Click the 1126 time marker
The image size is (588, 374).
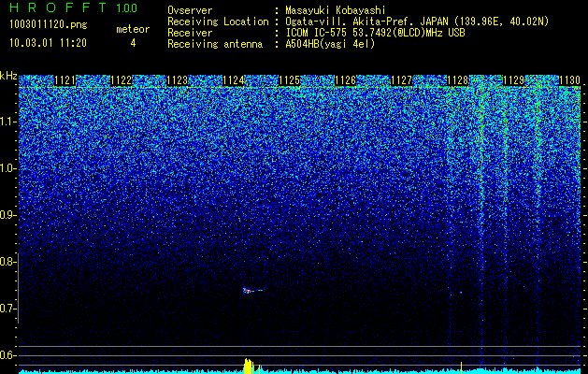[345, 80]
